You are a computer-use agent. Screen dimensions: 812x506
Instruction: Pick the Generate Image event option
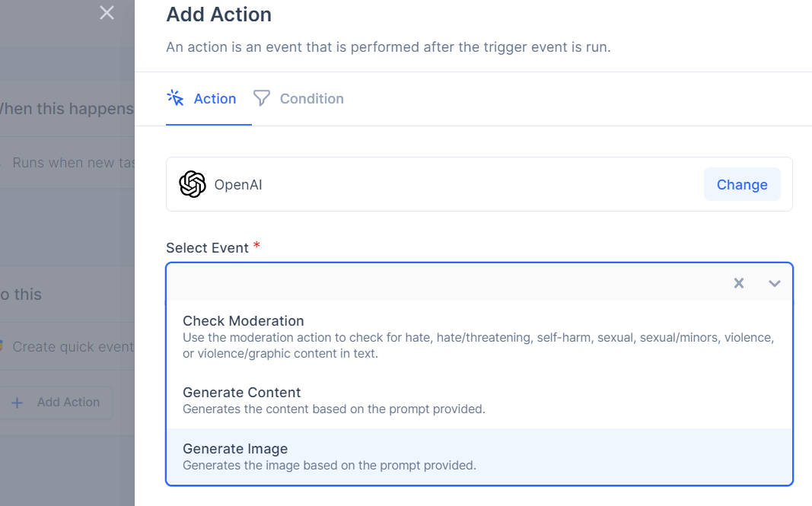click(479, 457)
